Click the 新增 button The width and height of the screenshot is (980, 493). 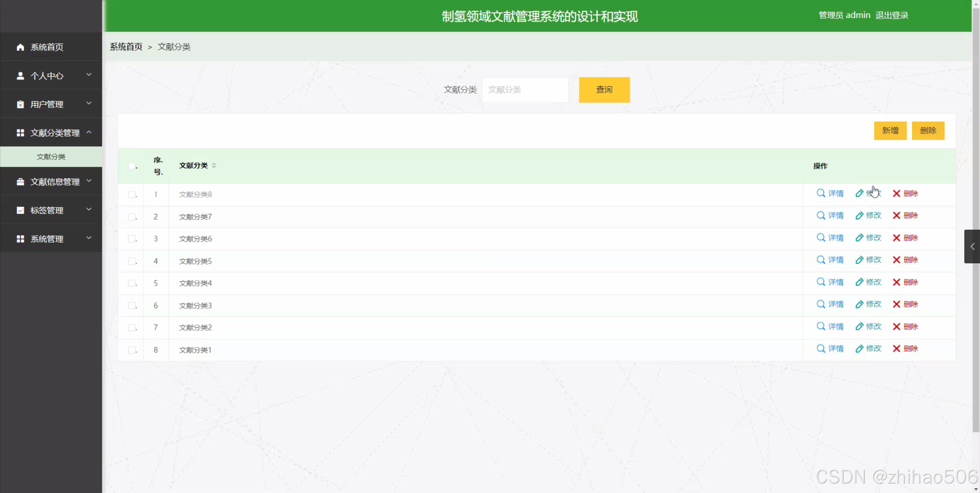pyautogui.click(x=890, y=131)
